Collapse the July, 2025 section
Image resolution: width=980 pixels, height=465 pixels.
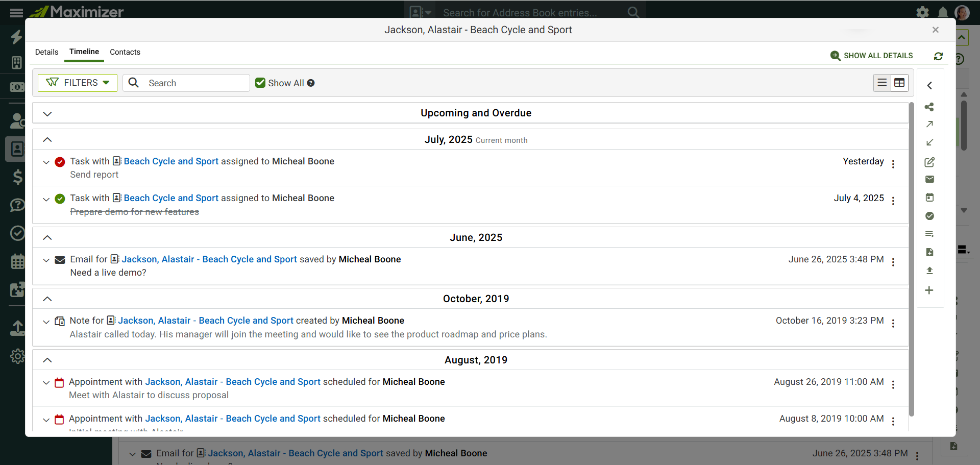click(x=47, y=139)
